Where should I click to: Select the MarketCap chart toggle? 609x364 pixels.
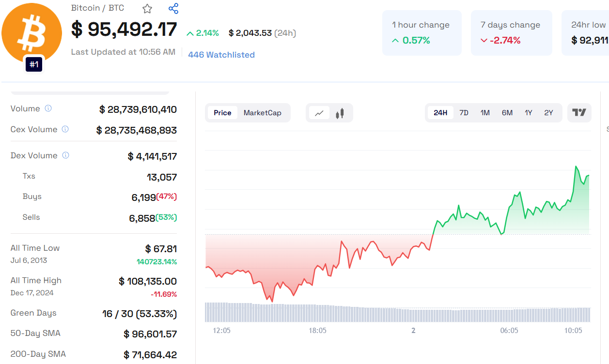click(262, 113)
